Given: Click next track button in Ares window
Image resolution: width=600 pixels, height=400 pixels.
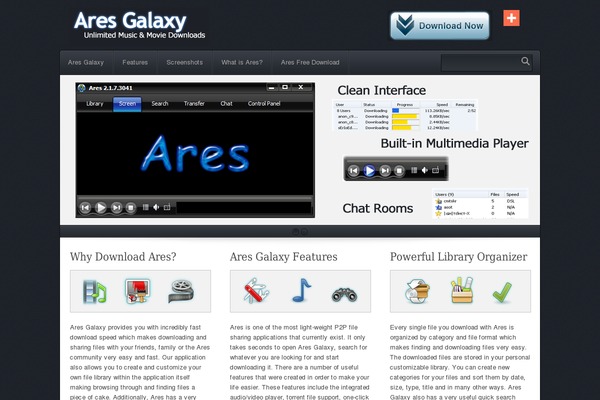Looking at the screenshot, I should pos(116,207).
